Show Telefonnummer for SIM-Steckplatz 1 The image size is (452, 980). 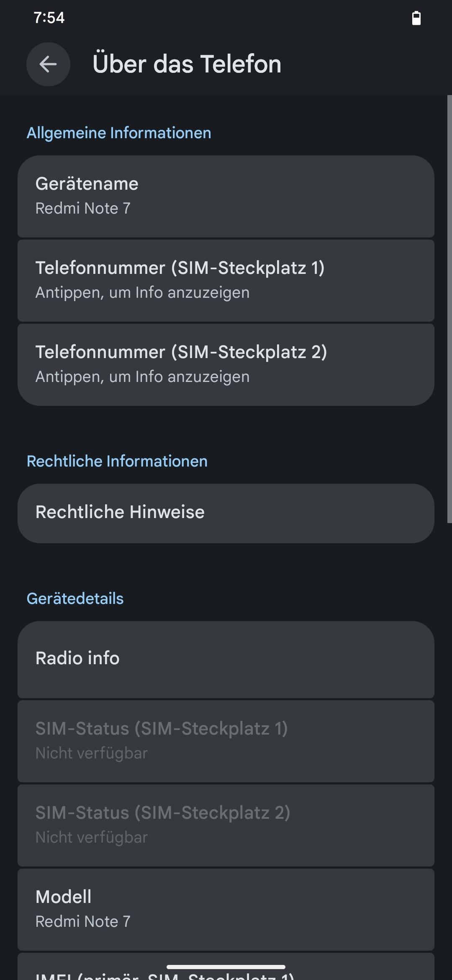[x=226, y=280]
